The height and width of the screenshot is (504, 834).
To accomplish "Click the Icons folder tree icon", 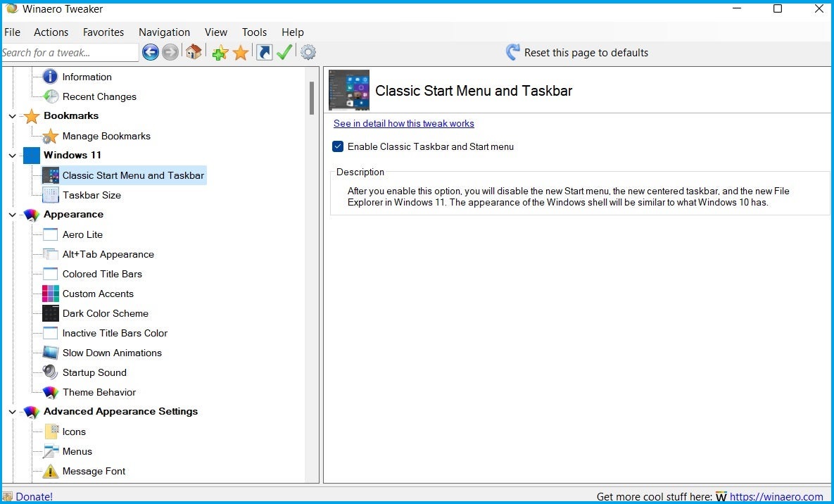I will 51,431.
